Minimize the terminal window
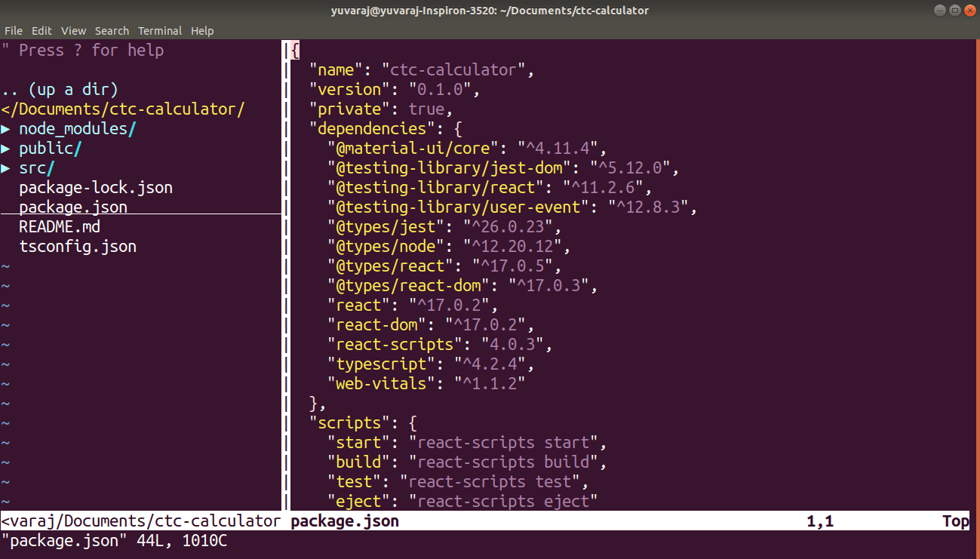 tap(940, 11)
